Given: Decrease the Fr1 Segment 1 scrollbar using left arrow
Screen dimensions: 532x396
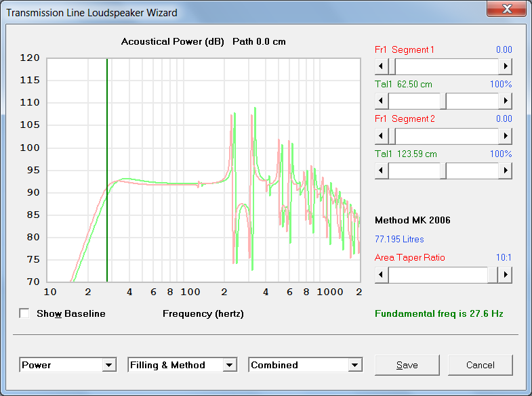Looking at the screenshot, I should (382, 66).
